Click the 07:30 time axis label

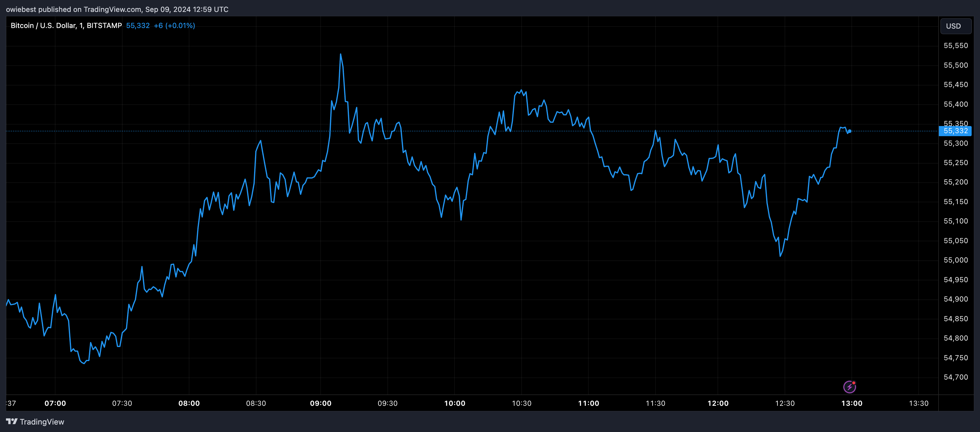(122, 403)
